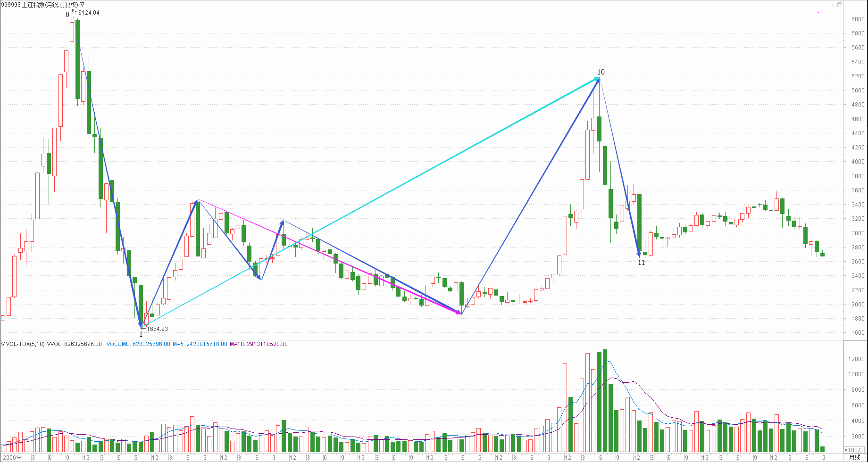
Task: Open the dropdown triangle after 上证指数 title
Action: click(x=82, y=4)
